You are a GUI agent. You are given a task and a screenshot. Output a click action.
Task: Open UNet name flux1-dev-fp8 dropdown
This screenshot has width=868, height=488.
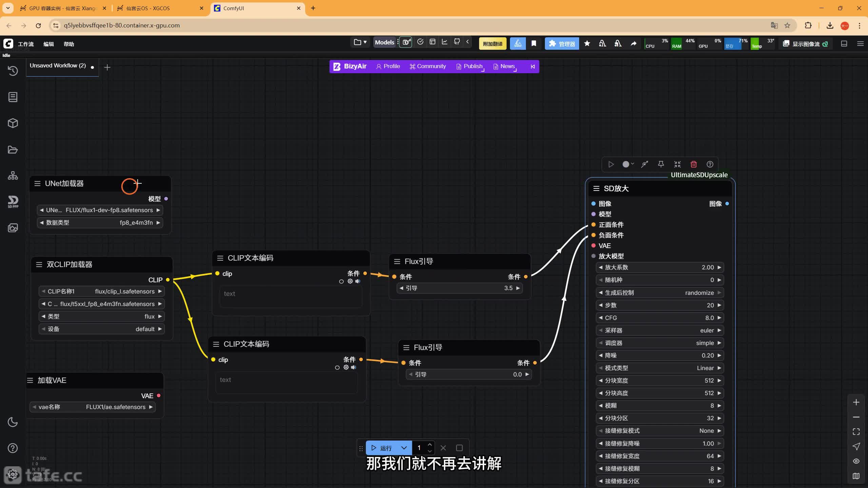click(x=100, y=210)
